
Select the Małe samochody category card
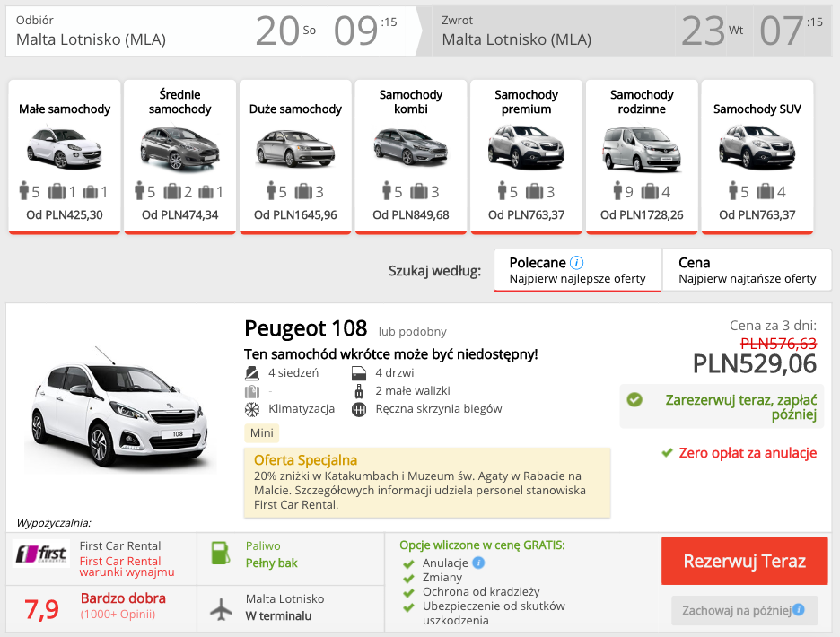tap(65, 157)
